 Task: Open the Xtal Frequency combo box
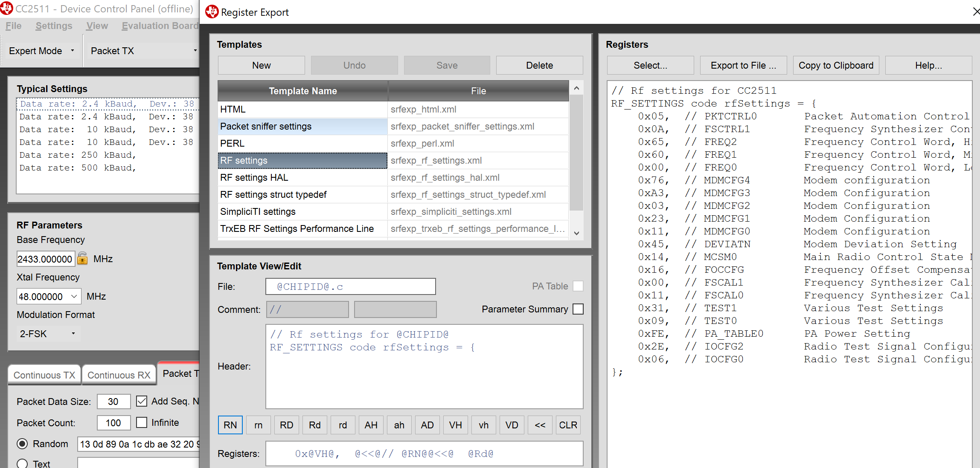coord(49,296)
